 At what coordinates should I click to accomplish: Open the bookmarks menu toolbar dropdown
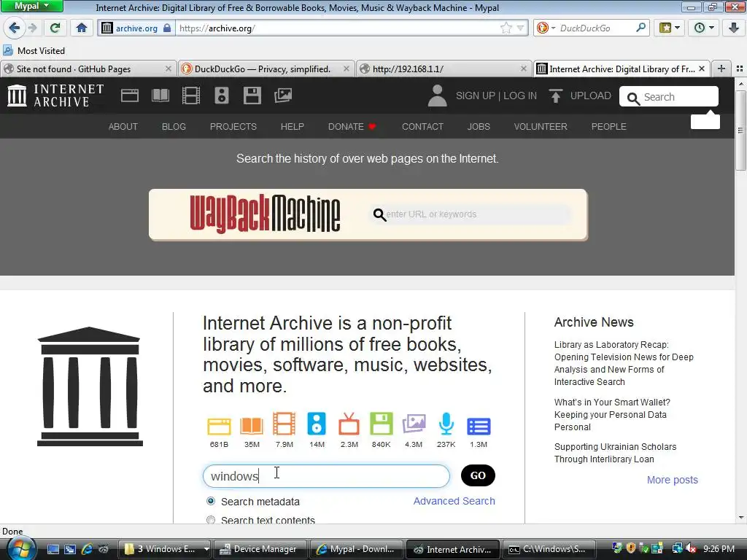669,28
